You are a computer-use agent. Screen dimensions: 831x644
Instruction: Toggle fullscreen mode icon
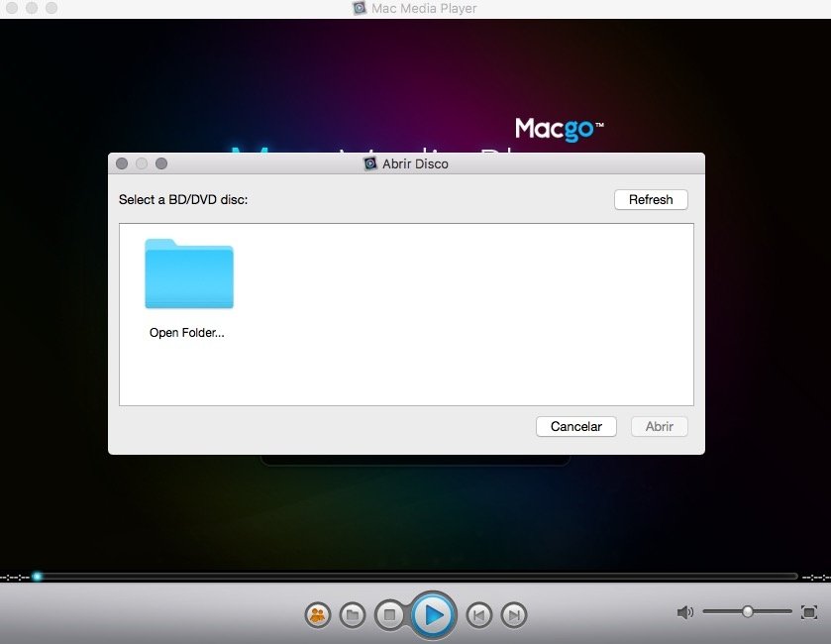point(809,612)
